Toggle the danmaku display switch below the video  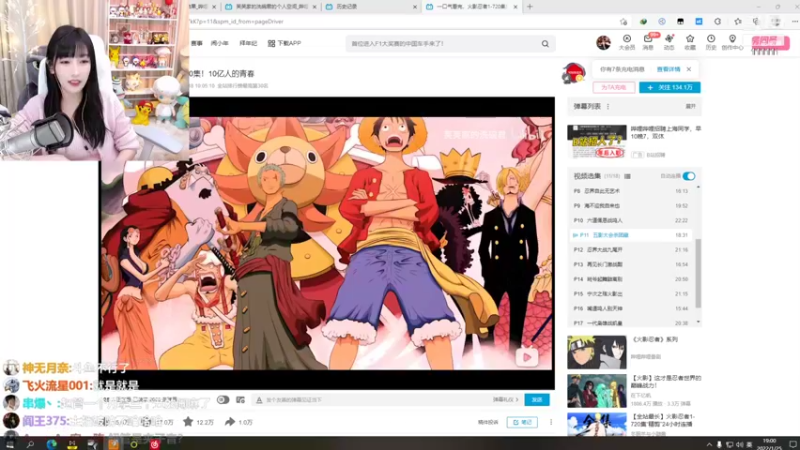click(x=223, y=399)
